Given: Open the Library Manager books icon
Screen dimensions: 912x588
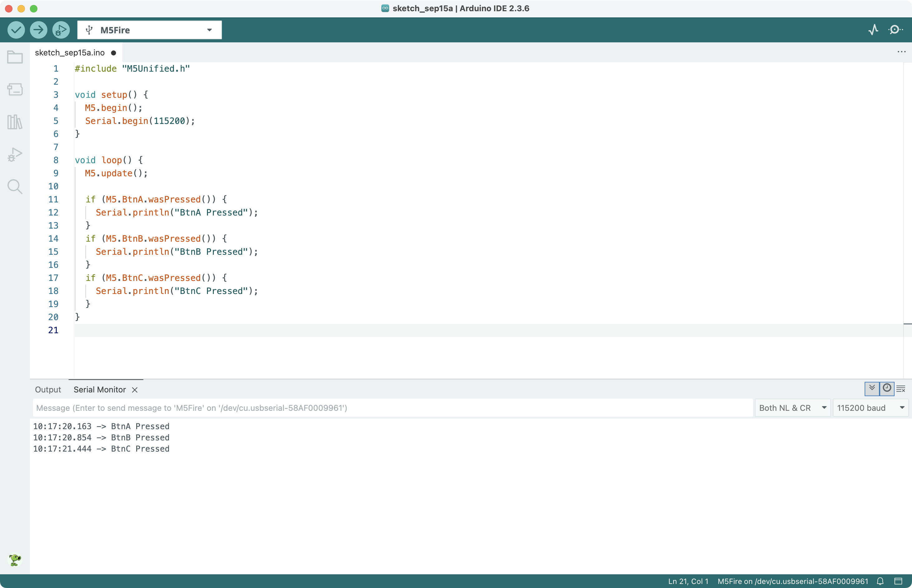Looking at the screenshot, I should (15, 122).
